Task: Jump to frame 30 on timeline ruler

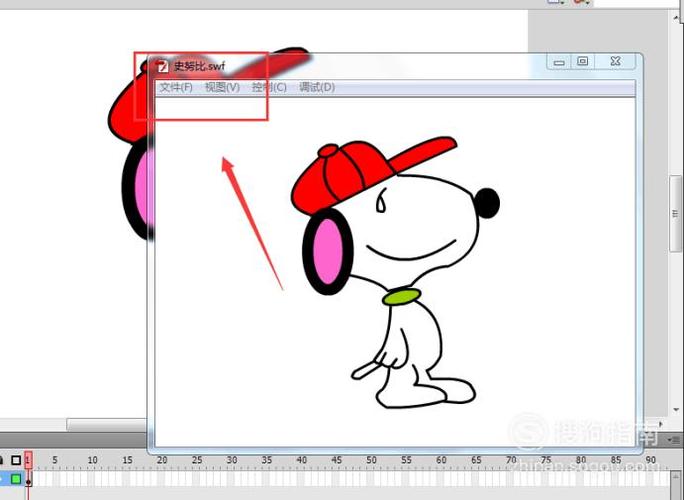Action: [x=232, y=460]
